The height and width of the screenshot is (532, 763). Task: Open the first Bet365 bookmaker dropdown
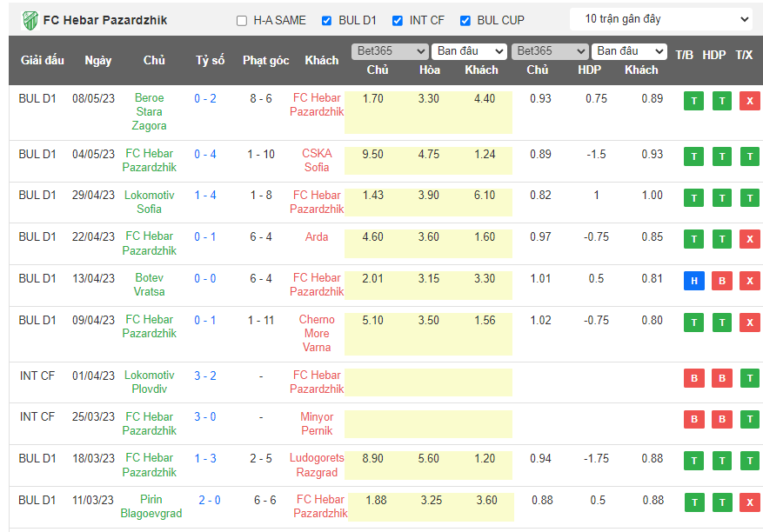pos(389,51)
